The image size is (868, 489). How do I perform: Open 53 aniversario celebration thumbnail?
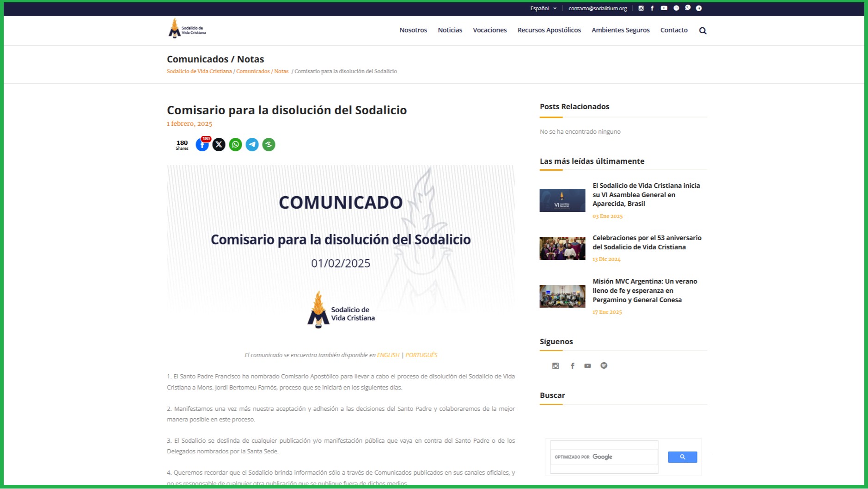(562, 248)
